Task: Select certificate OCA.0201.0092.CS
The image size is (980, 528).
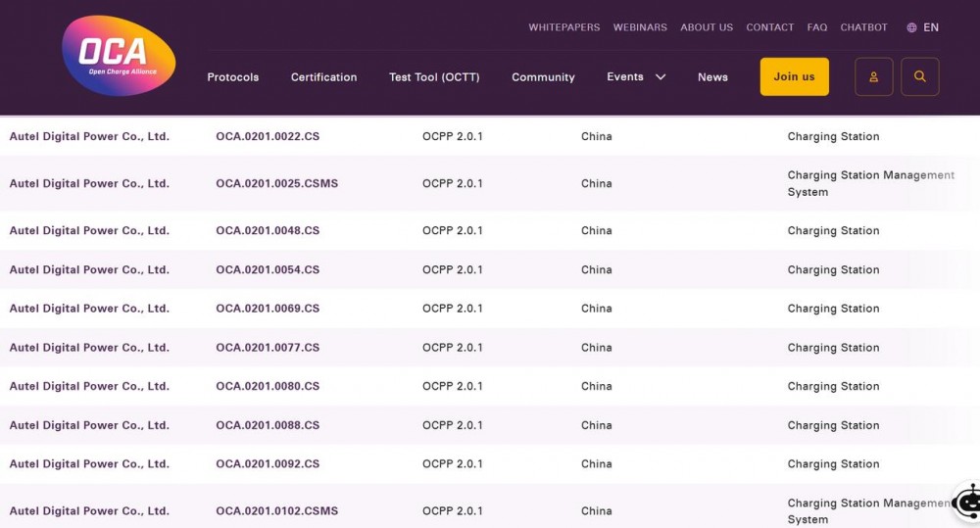Action: coord(268,463)
